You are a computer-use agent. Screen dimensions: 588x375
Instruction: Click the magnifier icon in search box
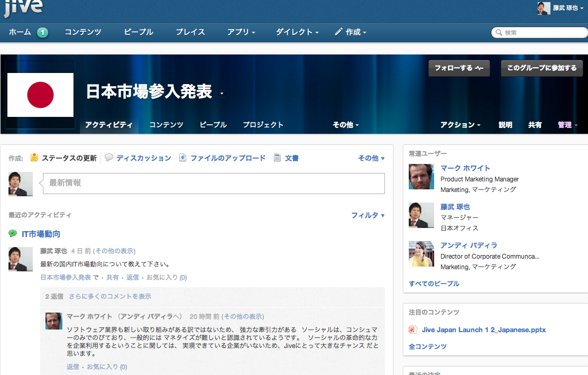(x=499, y=33)
